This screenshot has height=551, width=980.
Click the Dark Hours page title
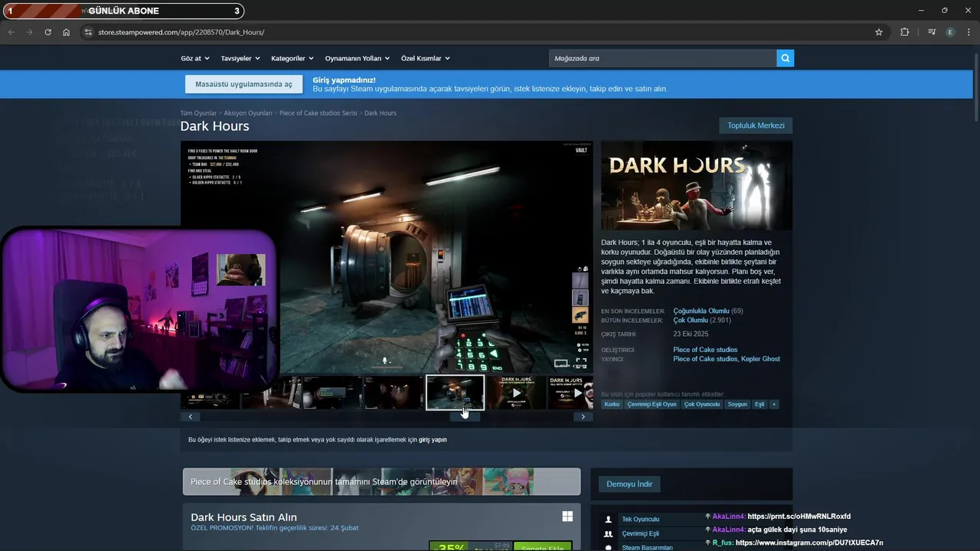214,126
